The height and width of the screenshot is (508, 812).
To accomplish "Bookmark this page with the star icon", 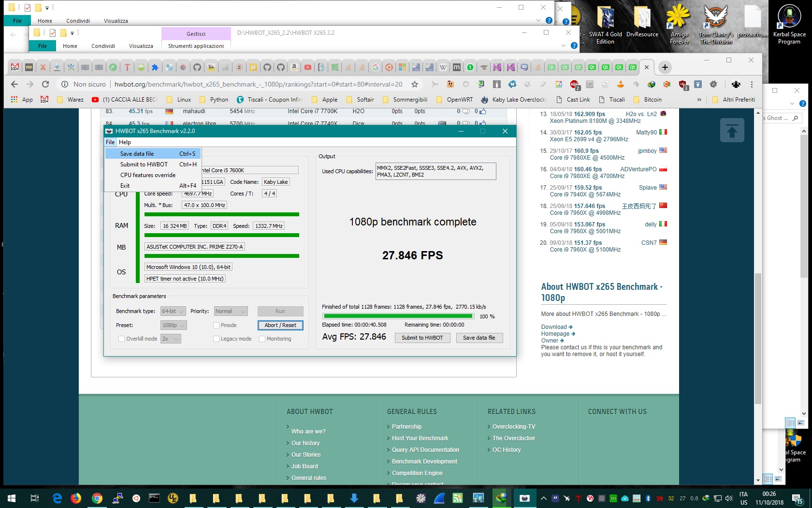I will tap(414, 84).
